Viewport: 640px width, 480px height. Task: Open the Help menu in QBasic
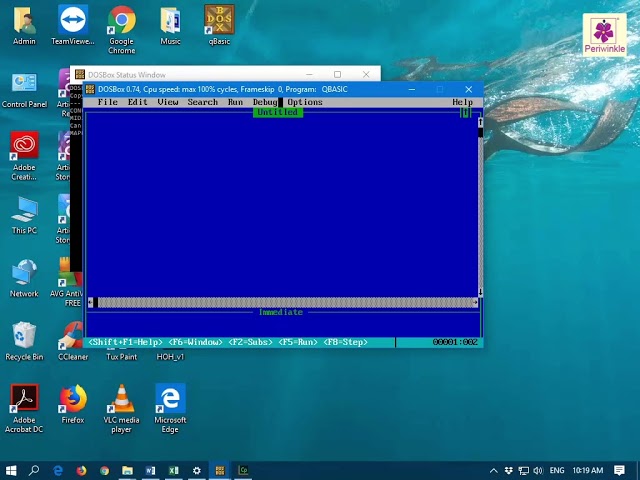[x=462, y=102]
